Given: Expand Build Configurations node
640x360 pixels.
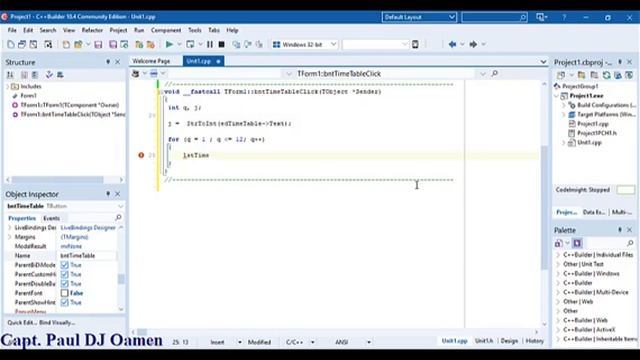Looking at the screenshot, I should tap(564, 105).
